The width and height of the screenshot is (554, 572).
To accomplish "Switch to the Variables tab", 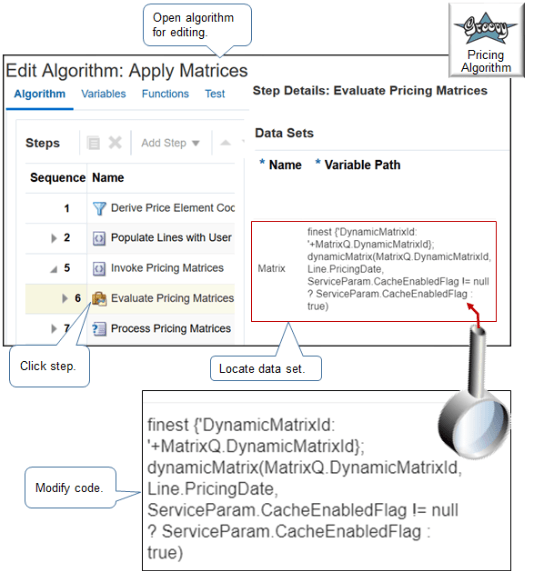I will point(104,94).
